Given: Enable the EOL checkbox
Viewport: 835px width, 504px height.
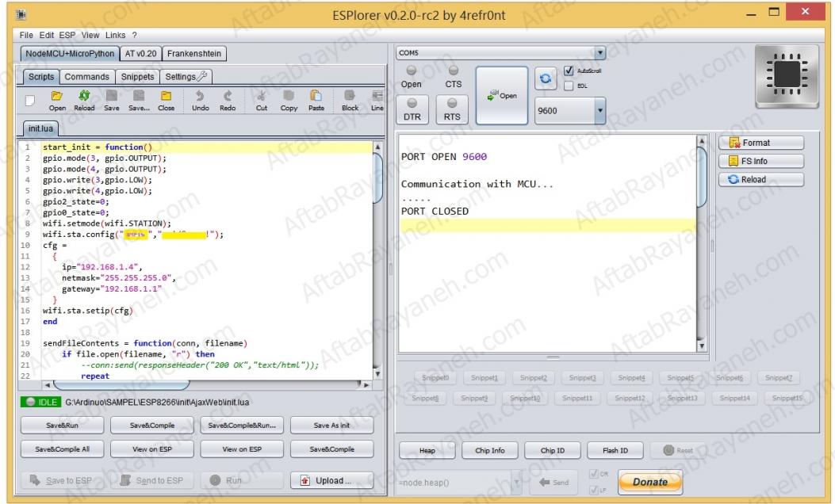Looking at the screenshot, I should pos(569,86).
